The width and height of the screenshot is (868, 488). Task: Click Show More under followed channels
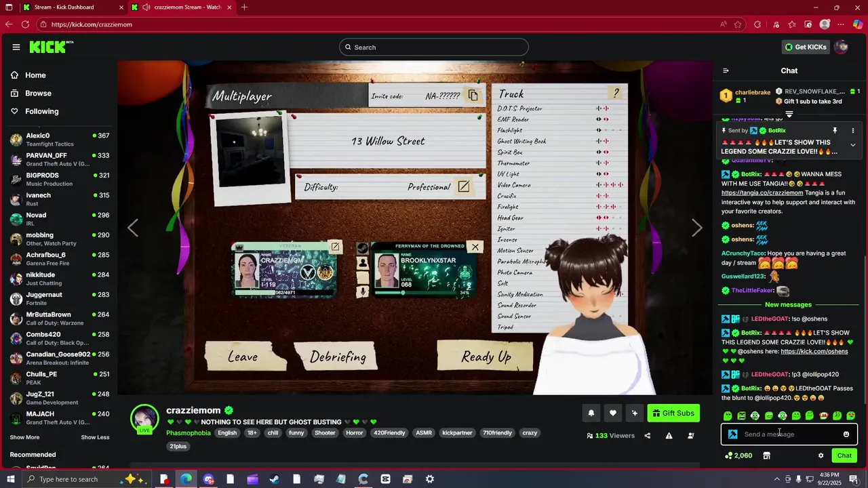(x=24, y=437)
